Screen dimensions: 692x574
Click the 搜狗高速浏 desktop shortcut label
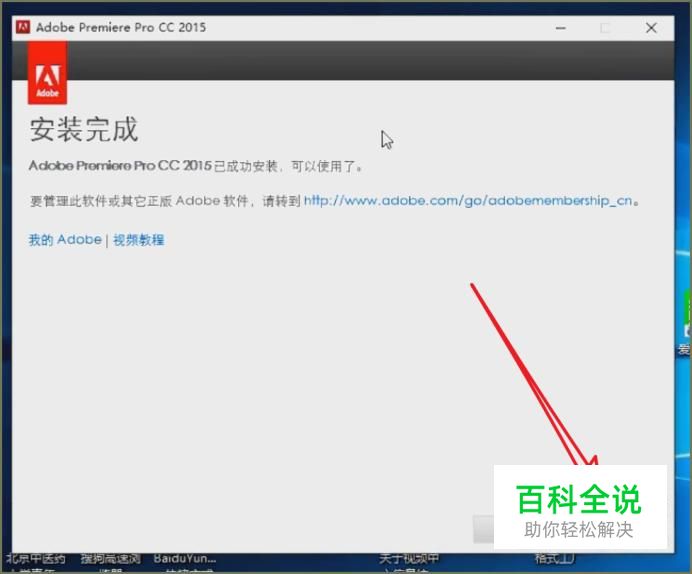[x=110, y=559]
